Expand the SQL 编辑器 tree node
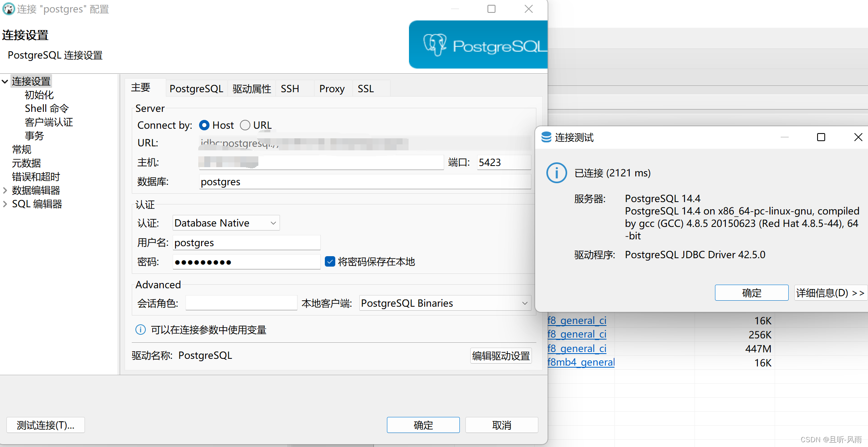The image size is (868, 447). [x=5, y=204]
